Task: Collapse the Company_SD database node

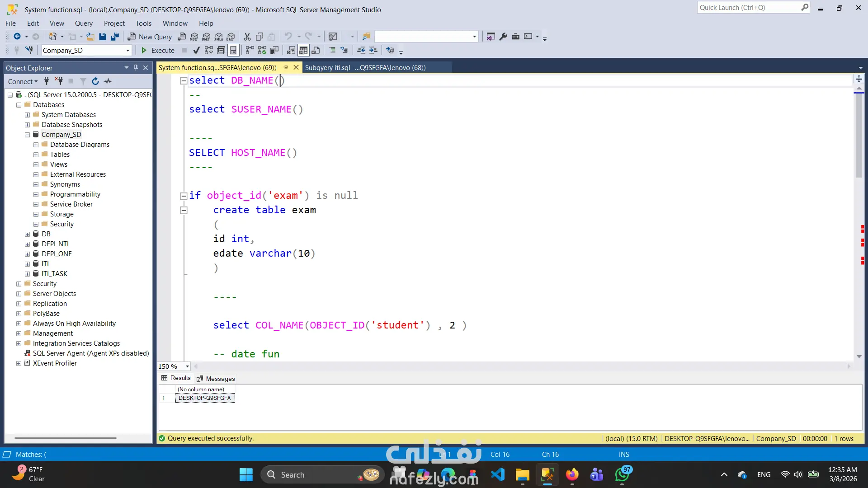Action: point(27,135)
